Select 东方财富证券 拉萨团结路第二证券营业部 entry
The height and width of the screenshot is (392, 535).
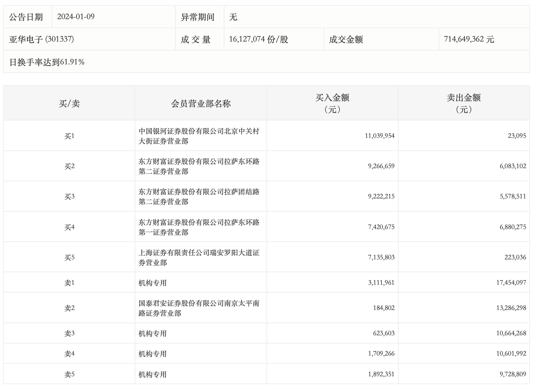pyautogui.click(x=199, y=197)
